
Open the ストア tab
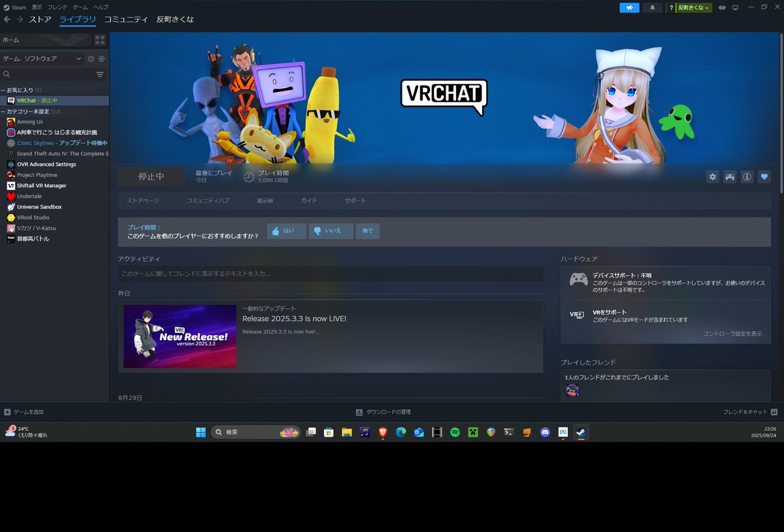[x=40, y=20]
